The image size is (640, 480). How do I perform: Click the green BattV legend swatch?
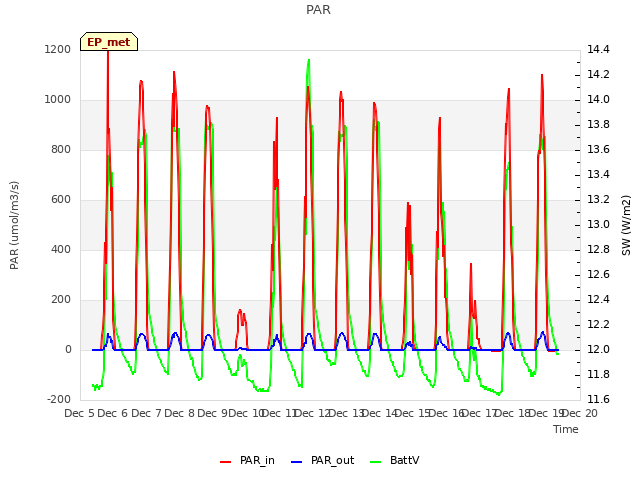pyautogui.click(x=376, y=462)
